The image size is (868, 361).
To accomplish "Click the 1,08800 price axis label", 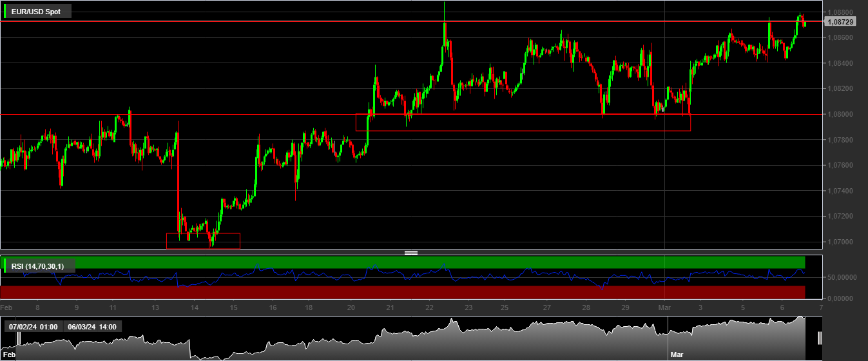I will [840, 12].
